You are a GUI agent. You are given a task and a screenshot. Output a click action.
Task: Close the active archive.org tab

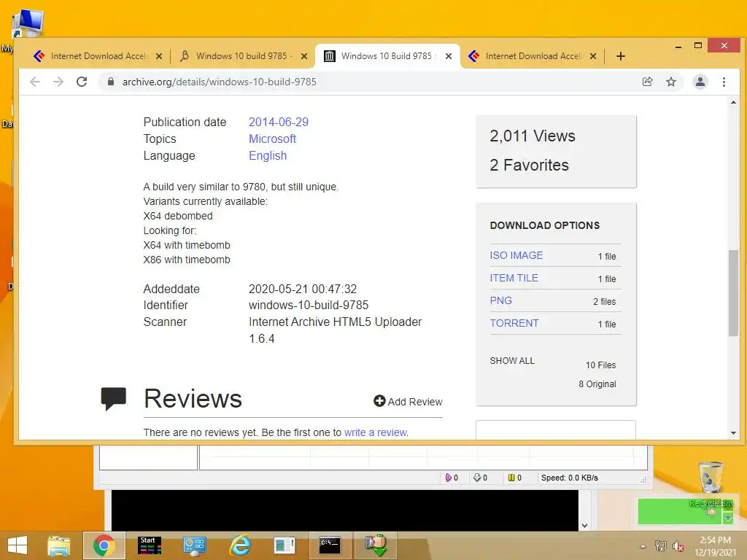[x=449, y=56]
